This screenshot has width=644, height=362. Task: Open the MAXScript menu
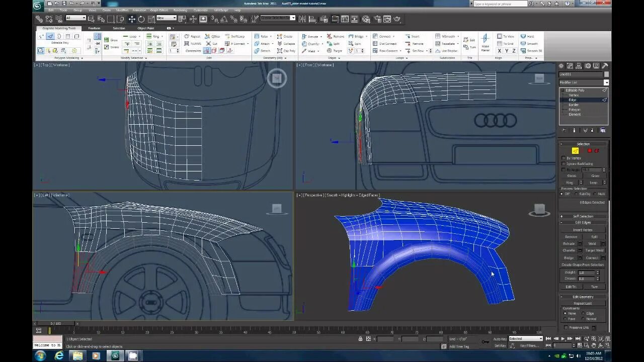221,10
